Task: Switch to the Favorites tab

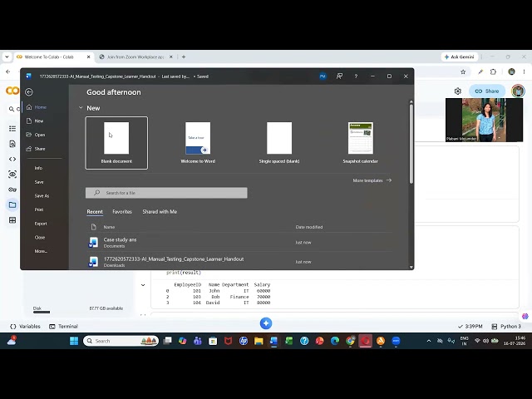Action: [122, 212]
